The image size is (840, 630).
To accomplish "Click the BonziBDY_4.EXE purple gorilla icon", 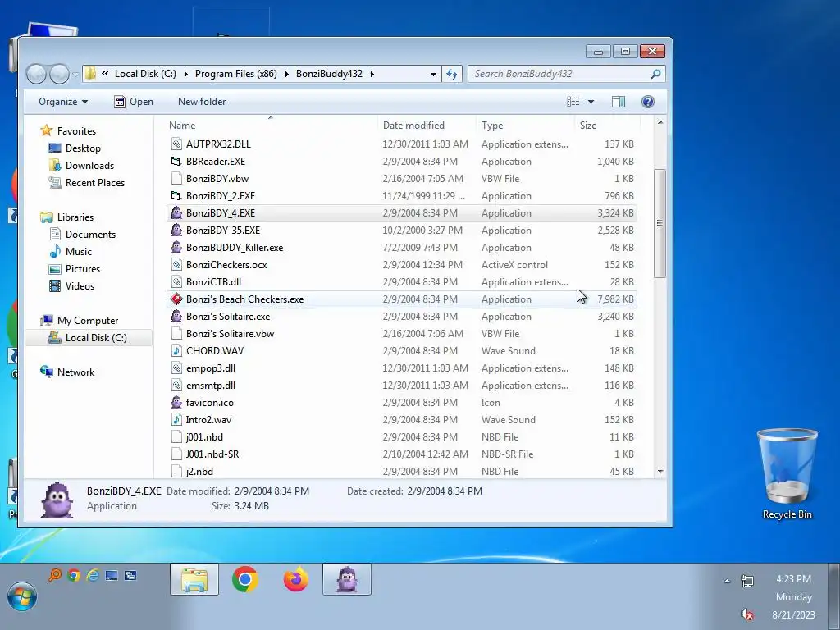I will pyautogui.click(x=176, y=213).
